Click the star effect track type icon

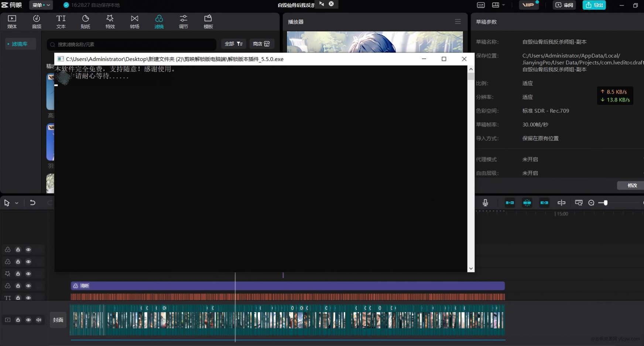tap(7, 274)
